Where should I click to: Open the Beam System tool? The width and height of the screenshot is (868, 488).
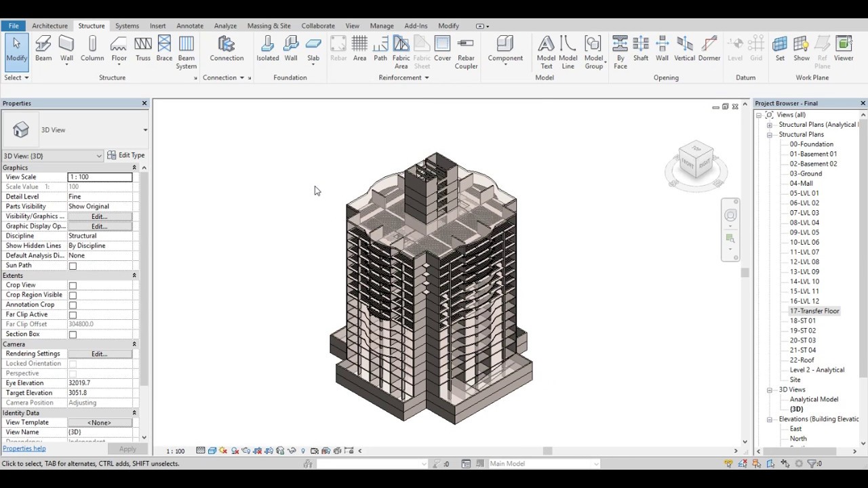186,53
